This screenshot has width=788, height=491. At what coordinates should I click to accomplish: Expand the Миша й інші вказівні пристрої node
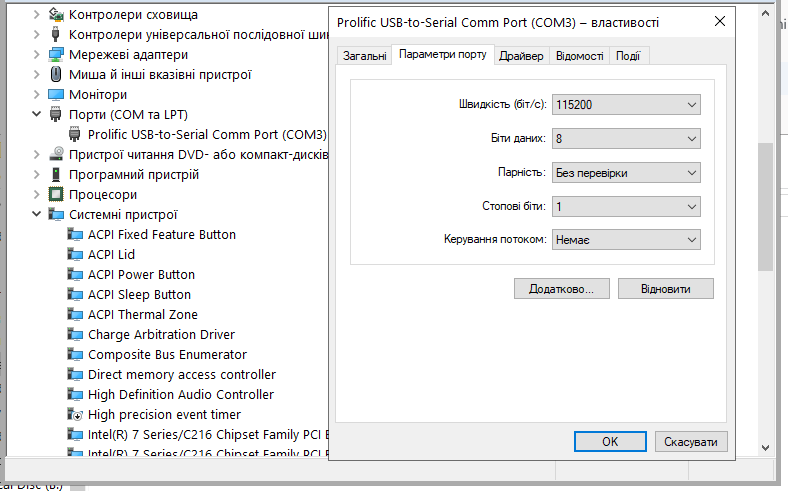36,74
